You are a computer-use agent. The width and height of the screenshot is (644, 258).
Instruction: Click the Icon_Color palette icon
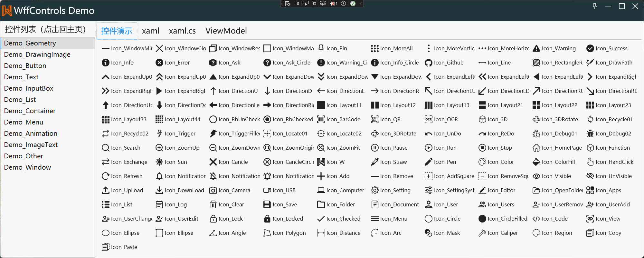click(482, 162)
